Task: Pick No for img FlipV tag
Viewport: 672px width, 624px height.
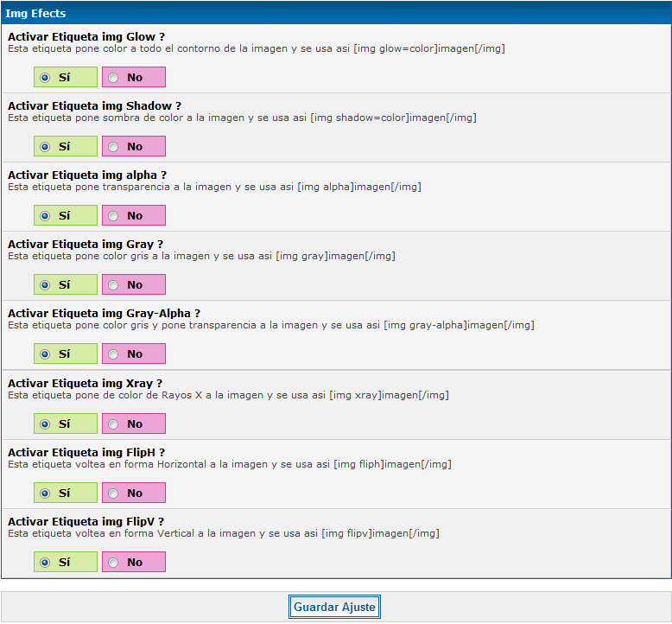Action: click(x=114, y=563)
